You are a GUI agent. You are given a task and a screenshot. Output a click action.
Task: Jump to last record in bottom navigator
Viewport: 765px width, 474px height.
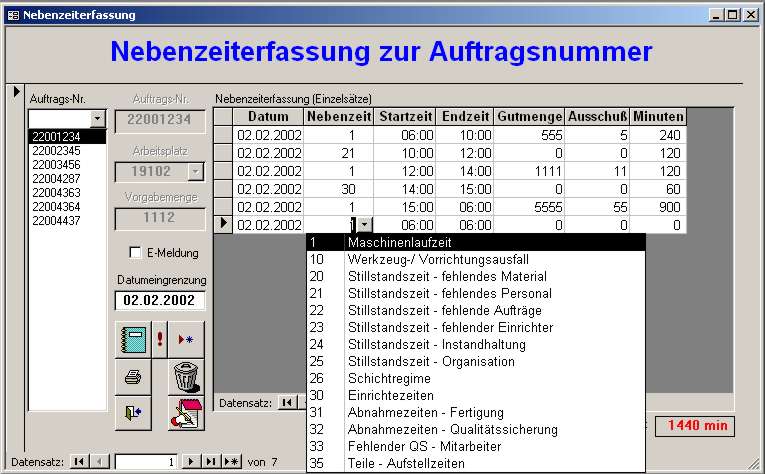tap(211, 461)
